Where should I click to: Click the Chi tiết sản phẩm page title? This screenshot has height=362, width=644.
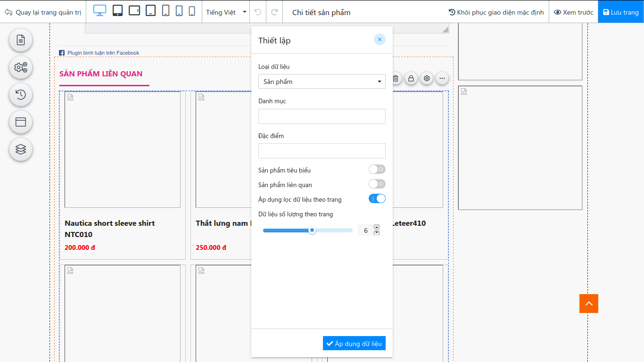322,12
